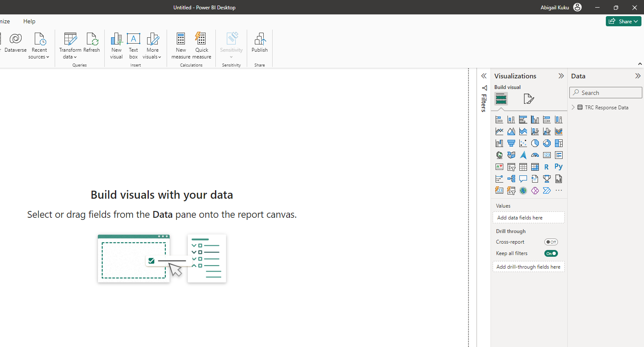Image resolution: width=644 pixels, height=347 pixels.
Task: Insert the matrix visual
Action: 535,167
